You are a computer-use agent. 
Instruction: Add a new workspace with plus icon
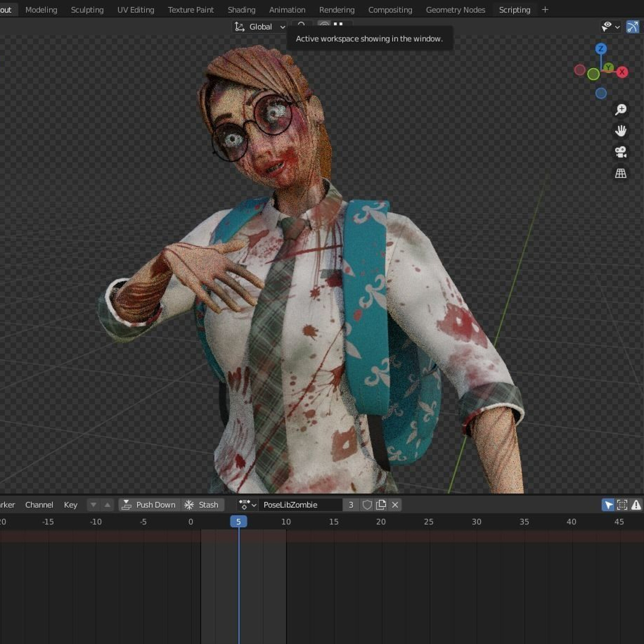click(545, 10)
